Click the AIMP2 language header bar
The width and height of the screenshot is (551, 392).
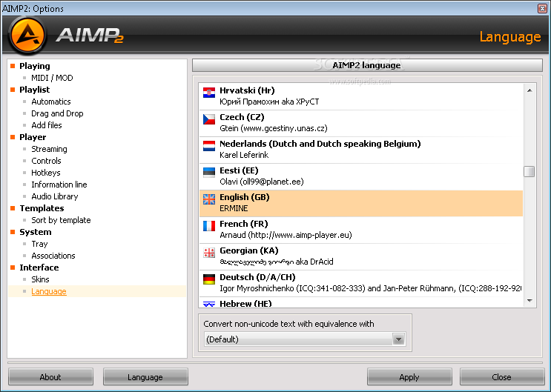tap(367, 65)
